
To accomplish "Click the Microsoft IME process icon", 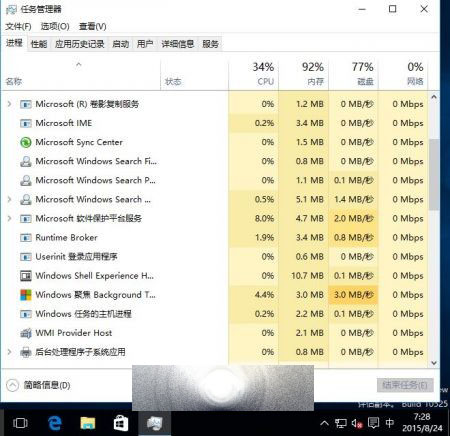I will pyautogui.click(x=26, y=123).
